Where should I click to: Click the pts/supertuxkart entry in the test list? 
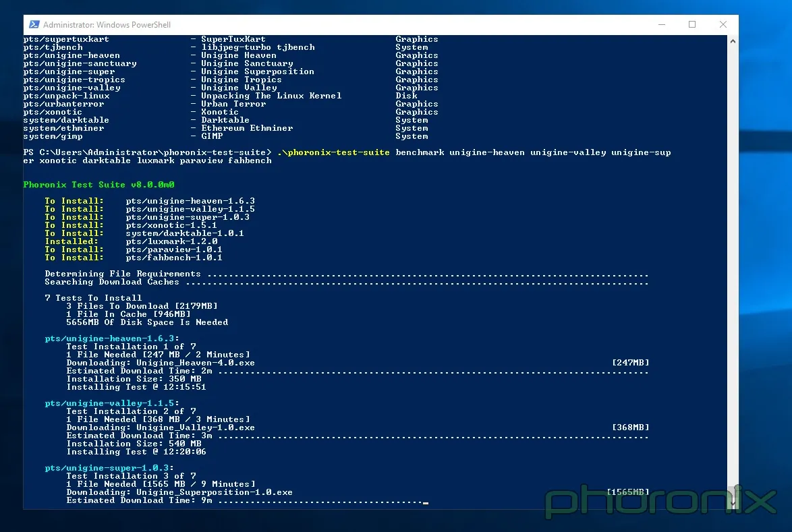tap(65, 39)
